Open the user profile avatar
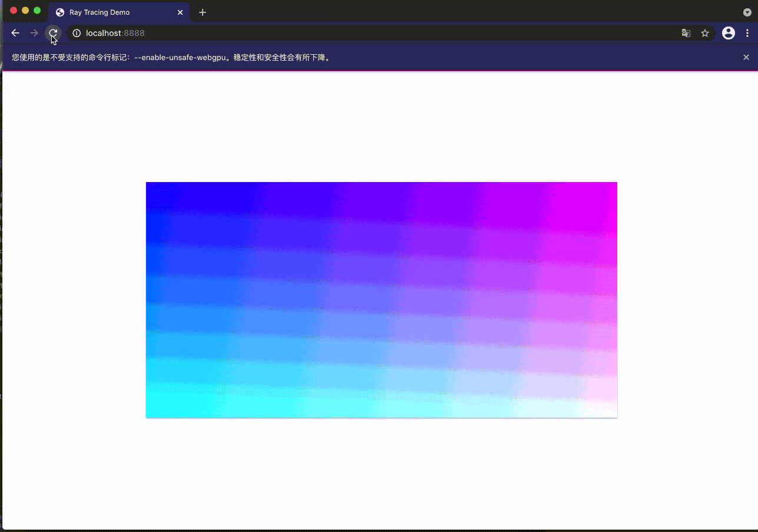This screenshot has width=758, height=532. point(729,33)
